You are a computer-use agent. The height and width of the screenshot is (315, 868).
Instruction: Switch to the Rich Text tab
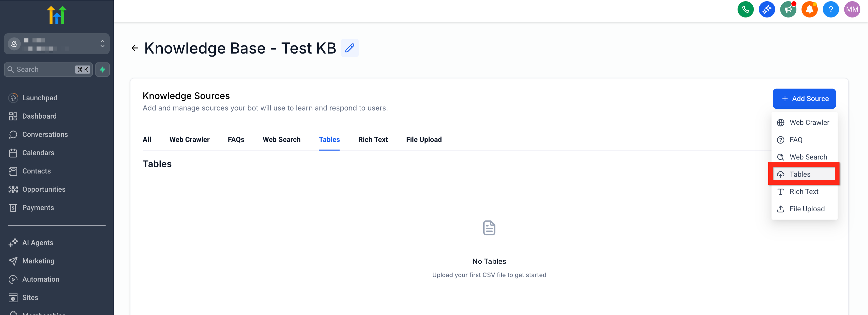coord(373,140)
